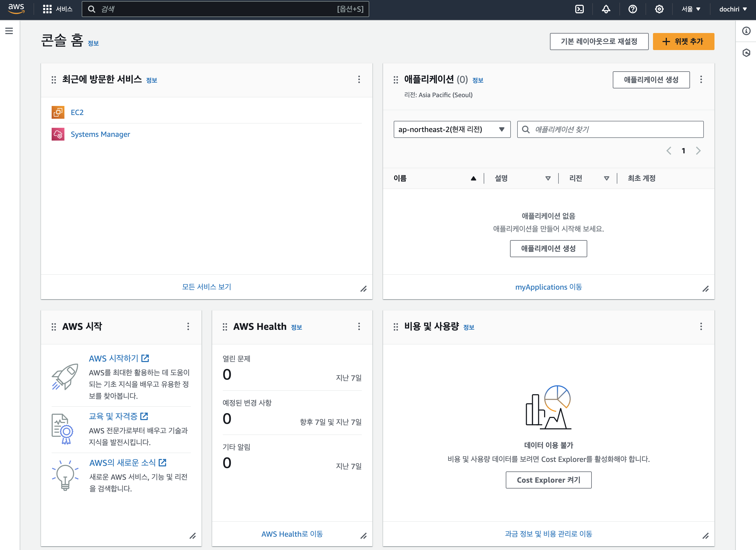This screenshot has width=756, height=550.
Task: Open the dochiri account dropdown
Action: [x=733, y=9]
